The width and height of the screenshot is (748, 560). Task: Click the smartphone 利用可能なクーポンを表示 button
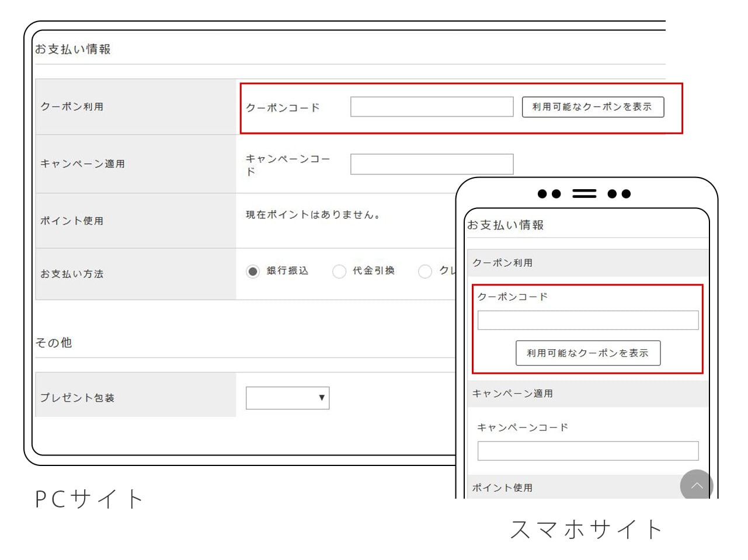[x=588, y=353]
